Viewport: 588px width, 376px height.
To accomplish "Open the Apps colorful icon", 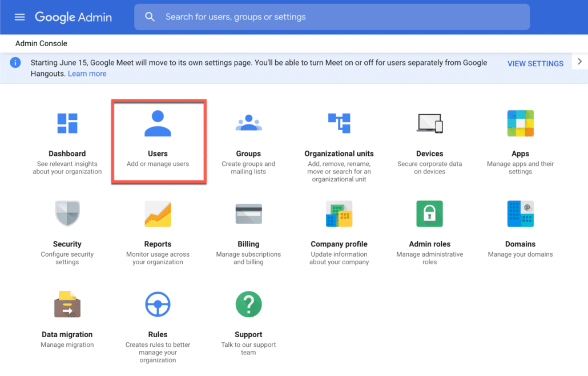I will pos(521,123).
